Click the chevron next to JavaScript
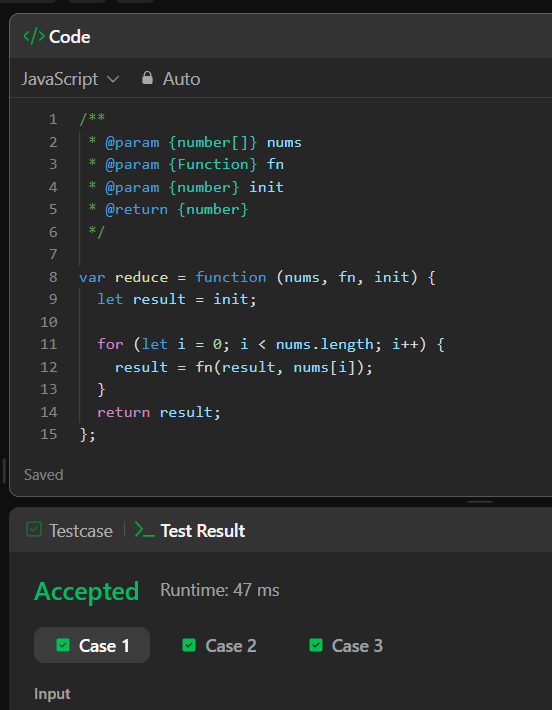The image size is (552, 710). pos(113,79)
